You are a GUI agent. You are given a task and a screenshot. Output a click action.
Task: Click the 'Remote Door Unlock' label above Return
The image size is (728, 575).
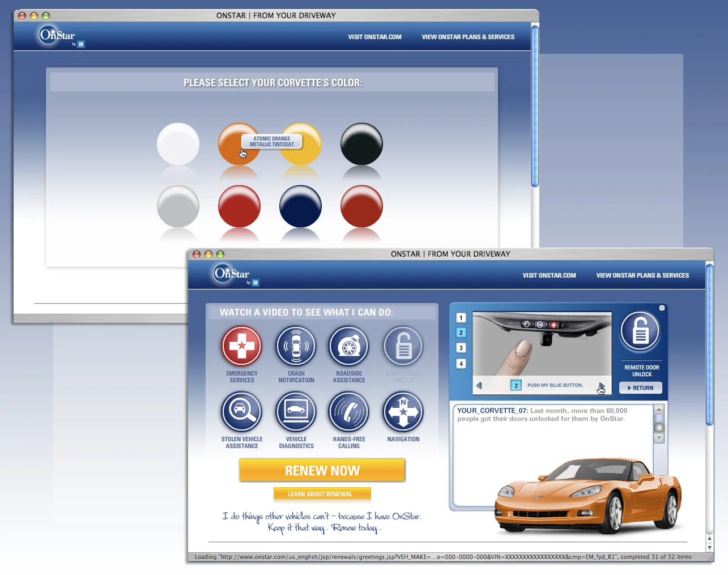click(x=641, y=371)
